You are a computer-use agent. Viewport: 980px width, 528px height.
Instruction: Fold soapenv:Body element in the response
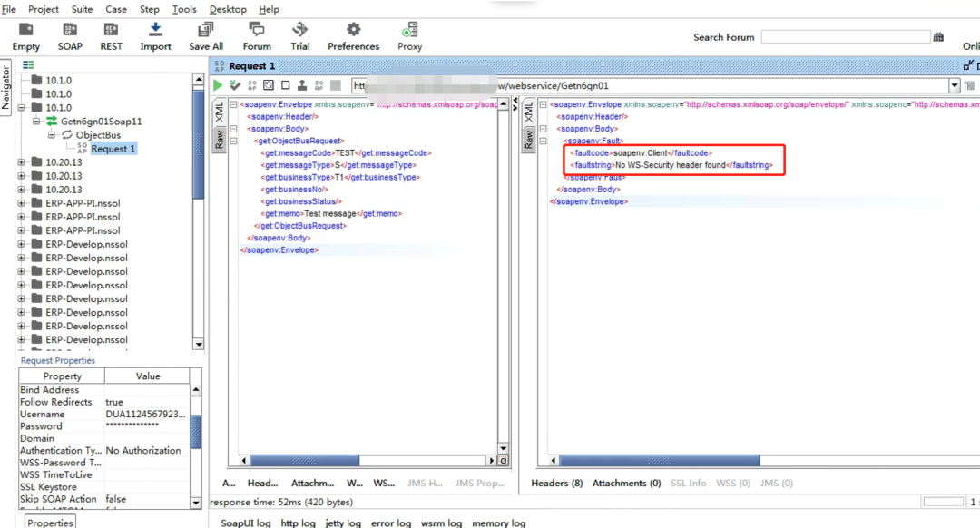point(543,129)
